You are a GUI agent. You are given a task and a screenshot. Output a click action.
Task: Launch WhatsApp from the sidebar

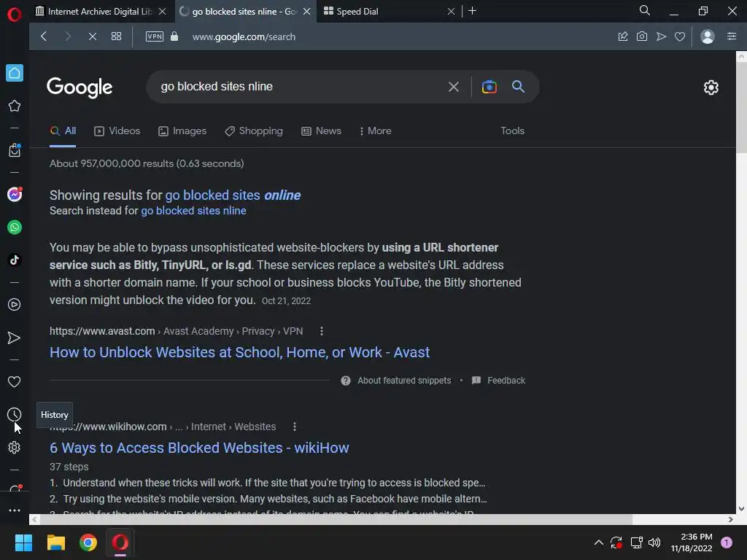click(15, 227)
